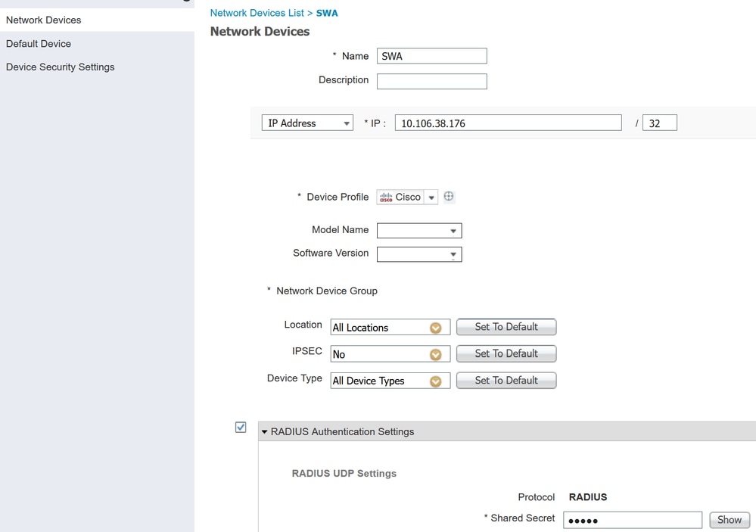Click the subnet mask field showing 32

[x=660, y=123]
